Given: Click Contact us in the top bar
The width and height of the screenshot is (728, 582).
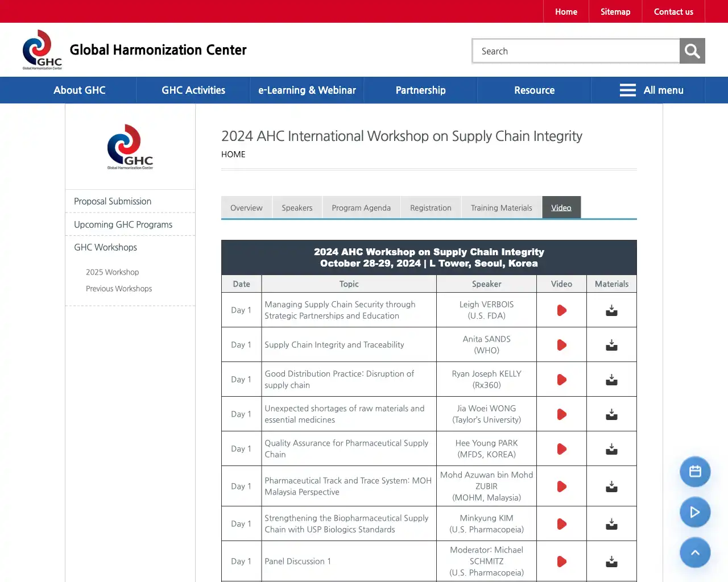Looking at the screenshot, I should 673,11.
